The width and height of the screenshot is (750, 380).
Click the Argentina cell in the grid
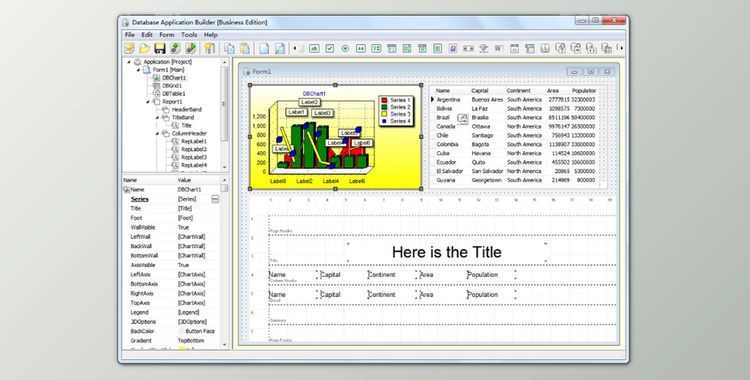pyautogui.click(x=448, y=100)
